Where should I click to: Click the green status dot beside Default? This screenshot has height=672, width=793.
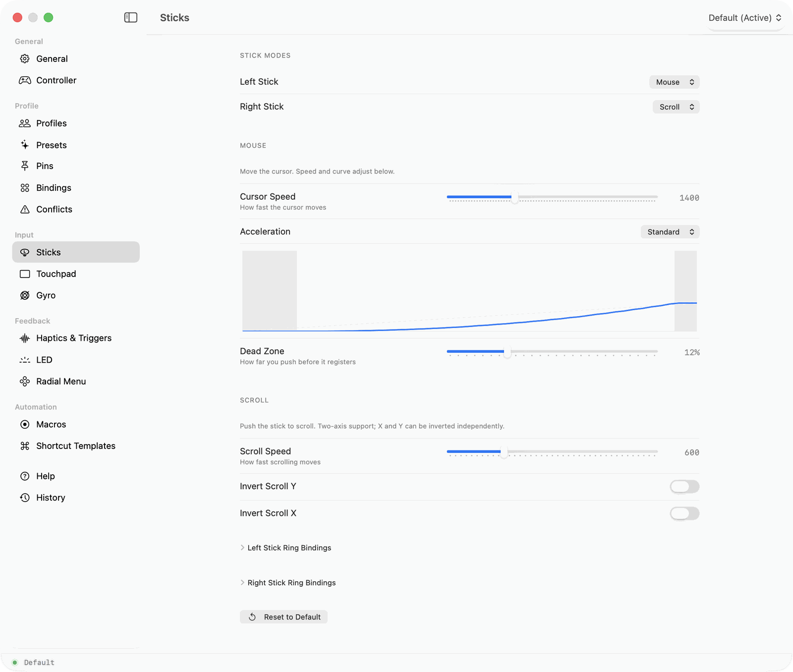coord(15,663)
